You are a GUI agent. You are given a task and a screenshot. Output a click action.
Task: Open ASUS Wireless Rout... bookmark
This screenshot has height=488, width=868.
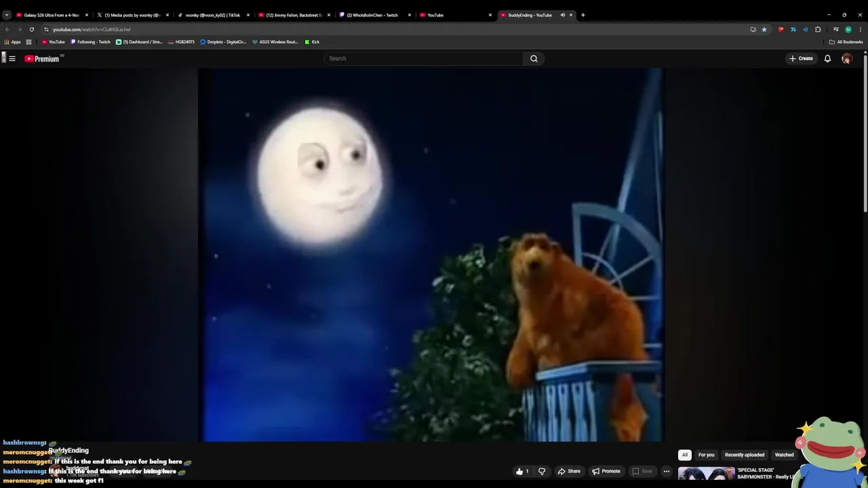(x=275, y=42)
